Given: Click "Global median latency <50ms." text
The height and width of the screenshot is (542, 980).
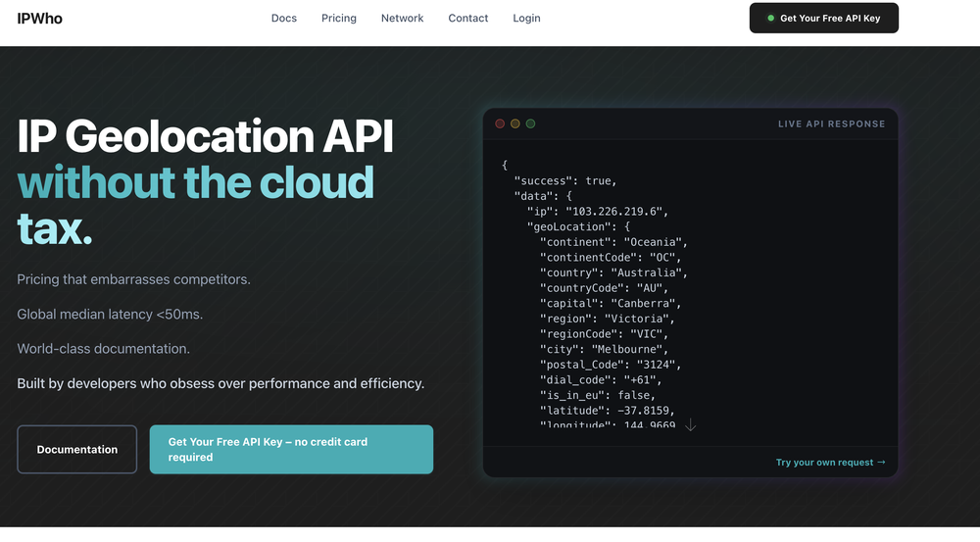Looking at the screenshot, I should pyautogui.click(x=110, y=315).
